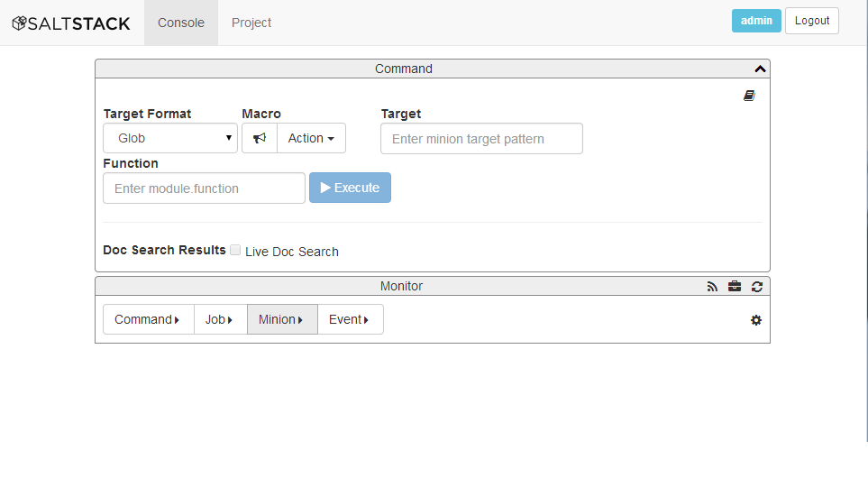Screen dimensions: 868x487
Task: Click the briefcase icon in Monitor header
Action: (735, 286)
